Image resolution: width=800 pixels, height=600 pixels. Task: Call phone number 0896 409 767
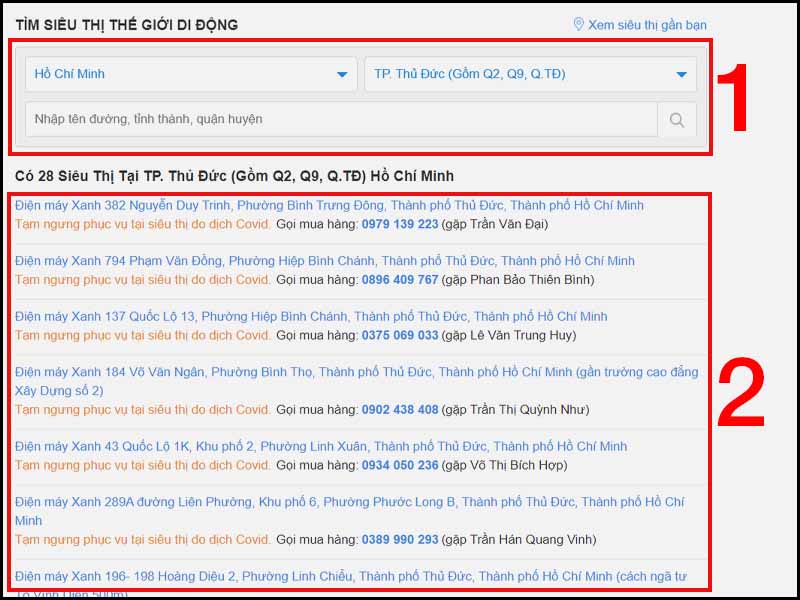click(x=400, y=280)
